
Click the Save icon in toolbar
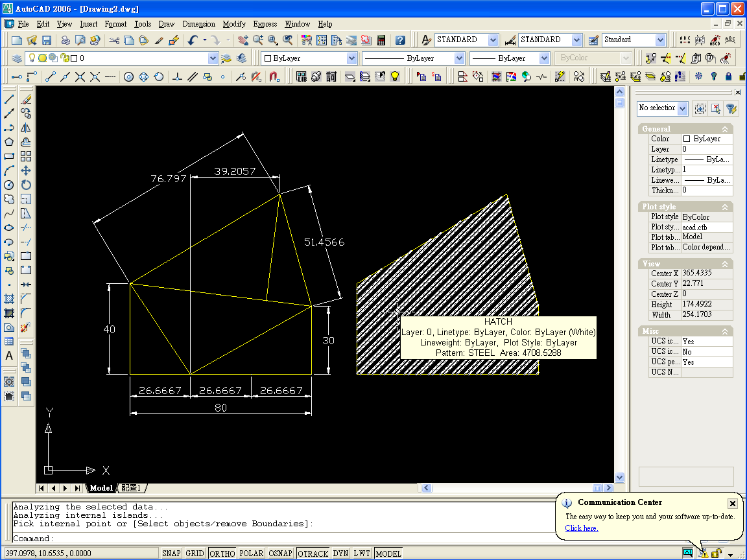tap(46, 40)
